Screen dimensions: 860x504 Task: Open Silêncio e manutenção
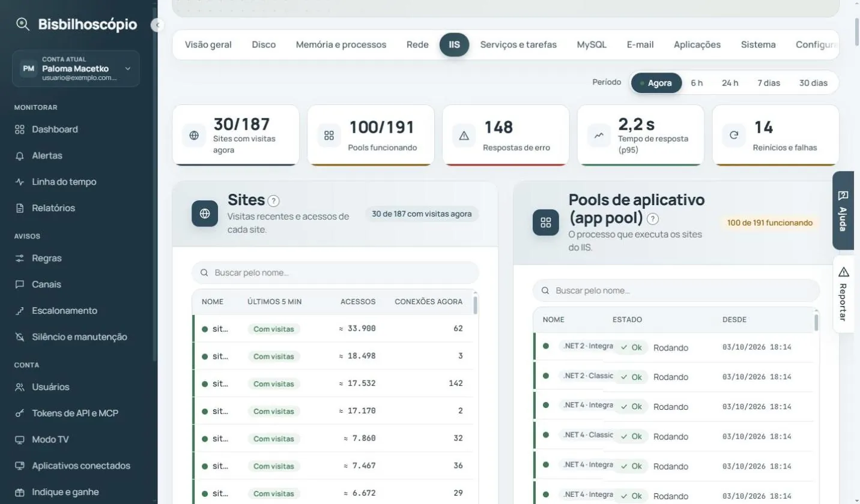click(x=79, y=337)
